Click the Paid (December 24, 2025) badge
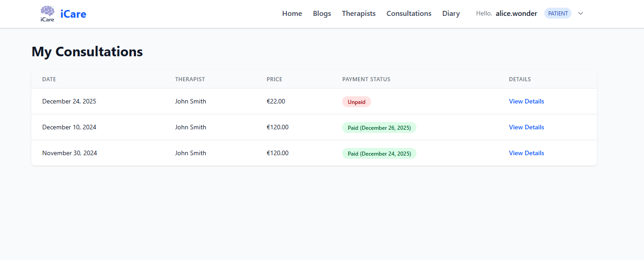 coord(379,153)
